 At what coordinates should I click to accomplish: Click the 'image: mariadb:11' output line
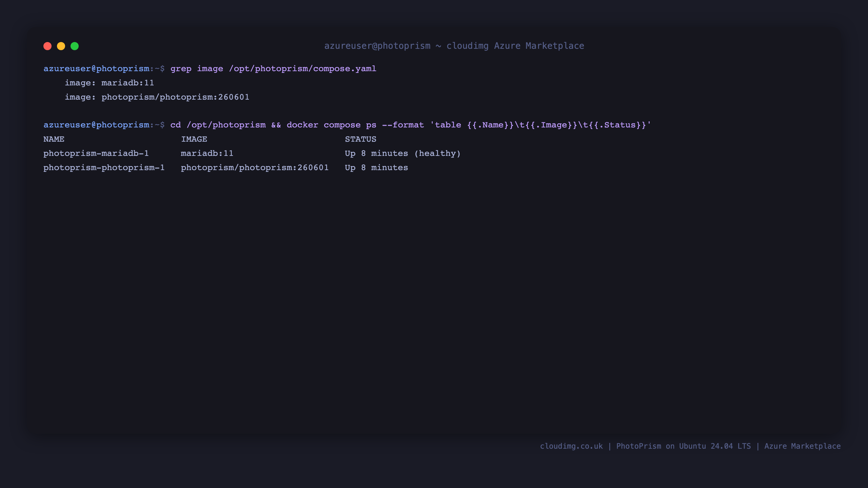tap(110, 83)
